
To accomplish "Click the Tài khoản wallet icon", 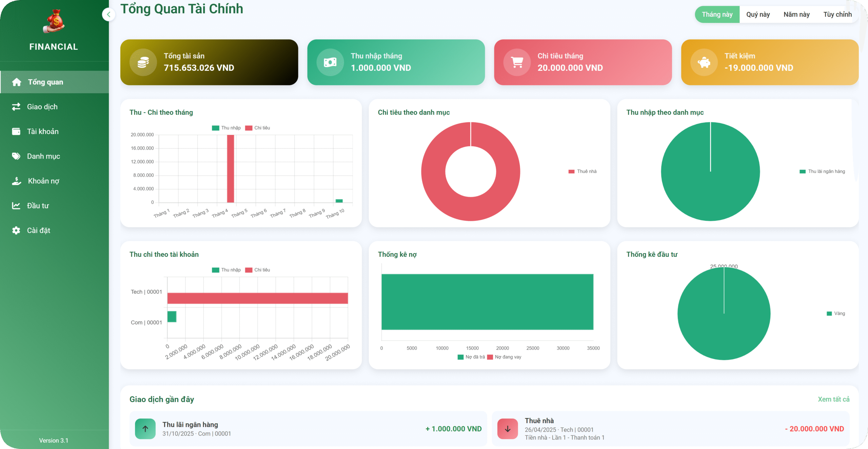I will point(16,131).
